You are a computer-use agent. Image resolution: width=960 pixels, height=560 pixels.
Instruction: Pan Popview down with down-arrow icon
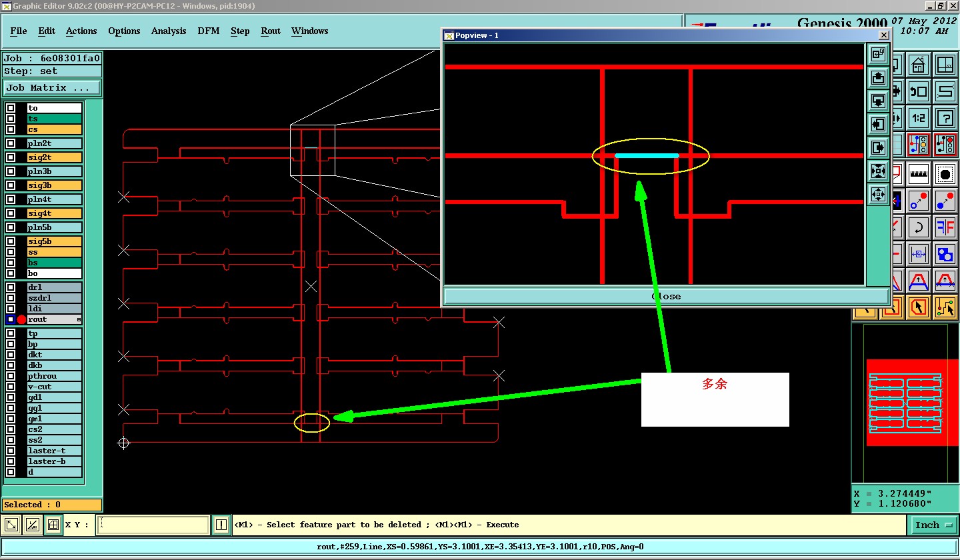(878, 101)
